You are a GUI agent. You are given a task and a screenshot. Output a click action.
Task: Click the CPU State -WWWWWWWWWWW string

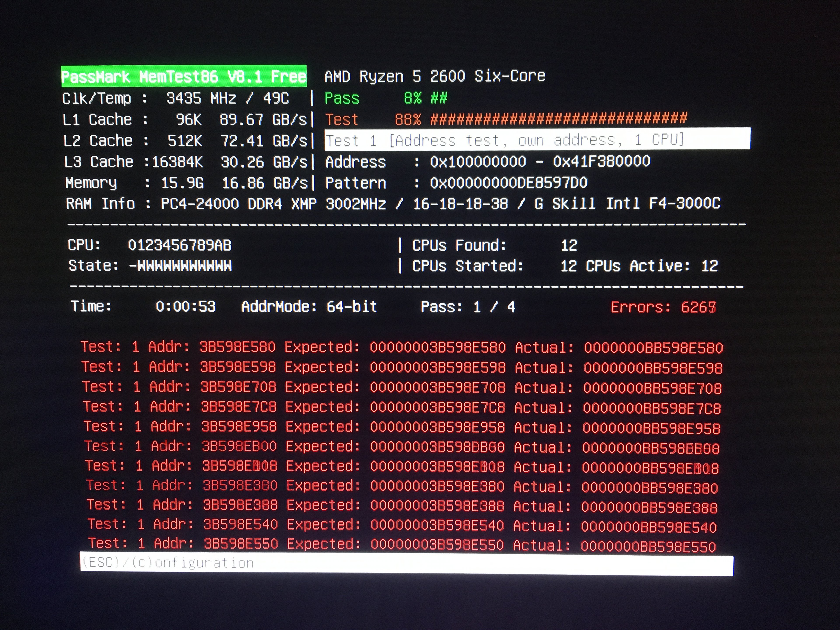click(180, 265)
